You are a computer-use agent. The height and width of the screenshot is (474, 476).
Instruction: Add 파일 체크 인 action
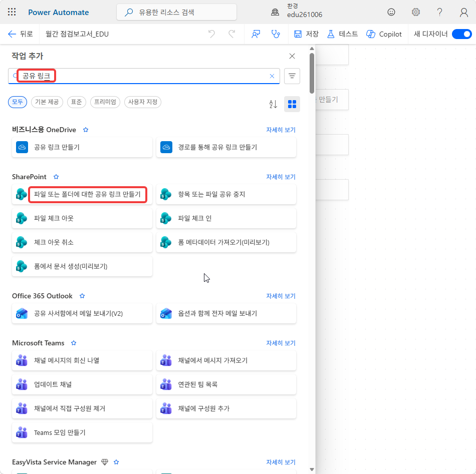coord(226,218)
